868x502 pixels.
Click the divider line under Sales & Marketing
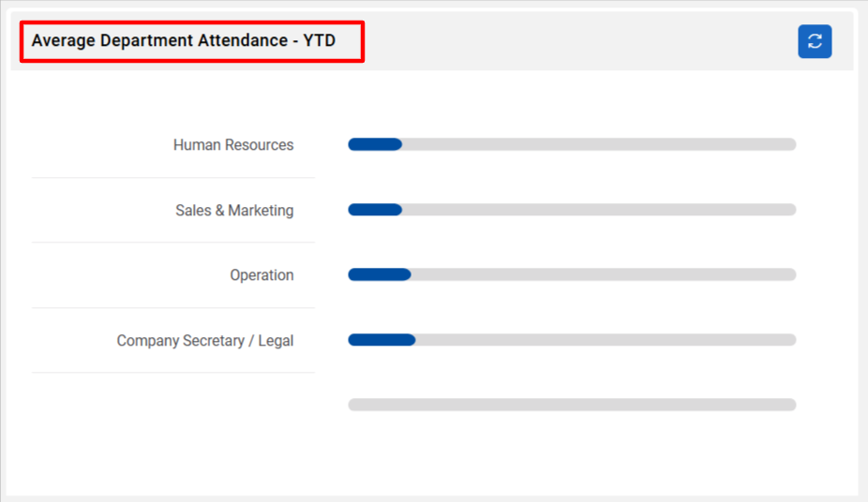tap(173, 243)
